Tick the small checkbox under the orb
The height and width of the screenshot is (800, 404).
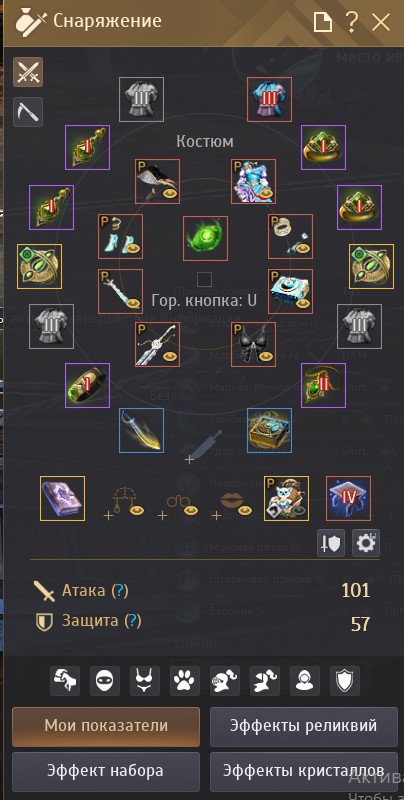click(205, 279)
